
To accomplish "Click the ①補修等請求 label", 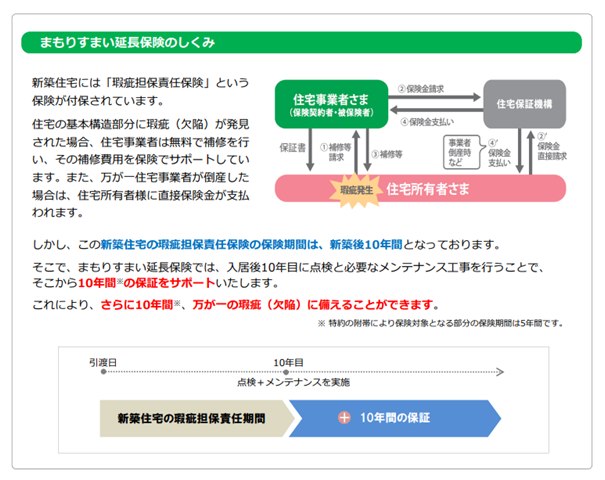I will pyautogui.click(x=336, y=152).
